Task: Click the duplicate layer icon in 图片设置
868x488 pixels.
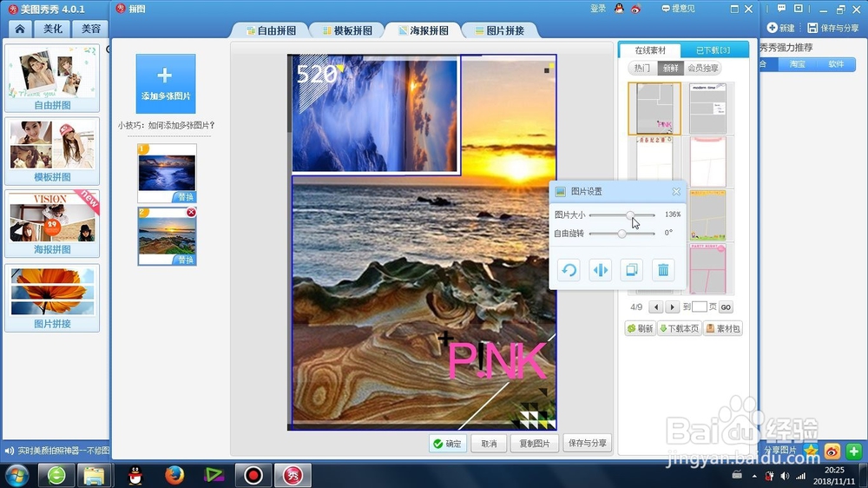Action: pyautogui.click(x=632, y=270)
